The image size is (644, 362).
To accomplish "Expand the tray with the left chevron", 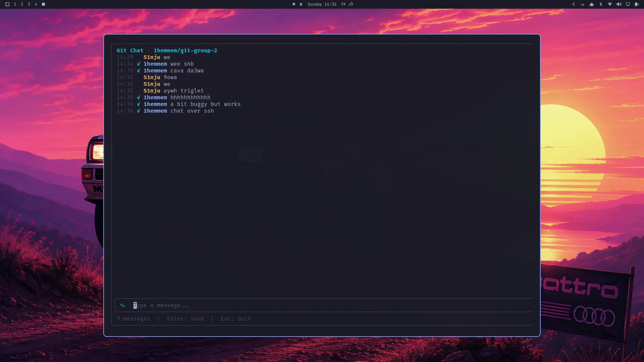I will [573, 4].
